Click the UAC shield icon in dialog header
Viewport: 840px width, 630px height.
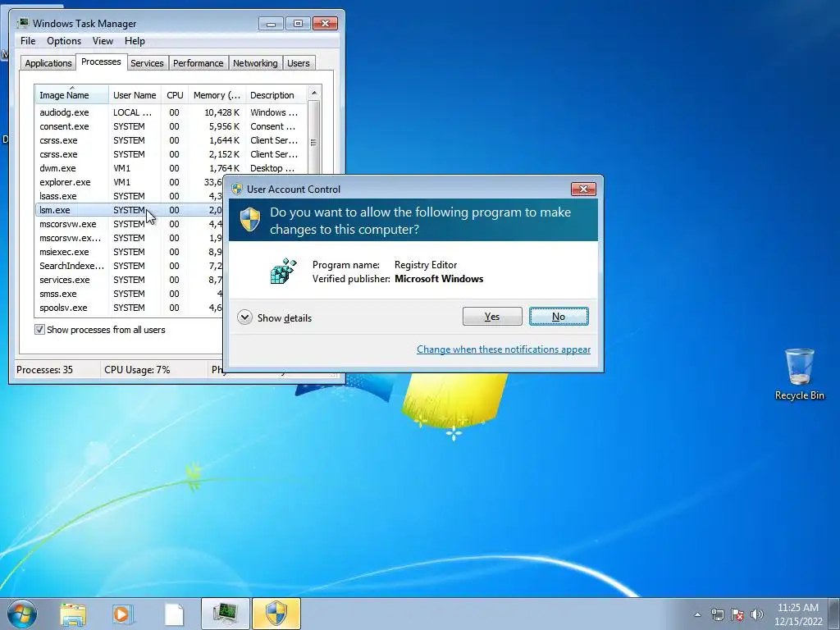click(249, 220)
